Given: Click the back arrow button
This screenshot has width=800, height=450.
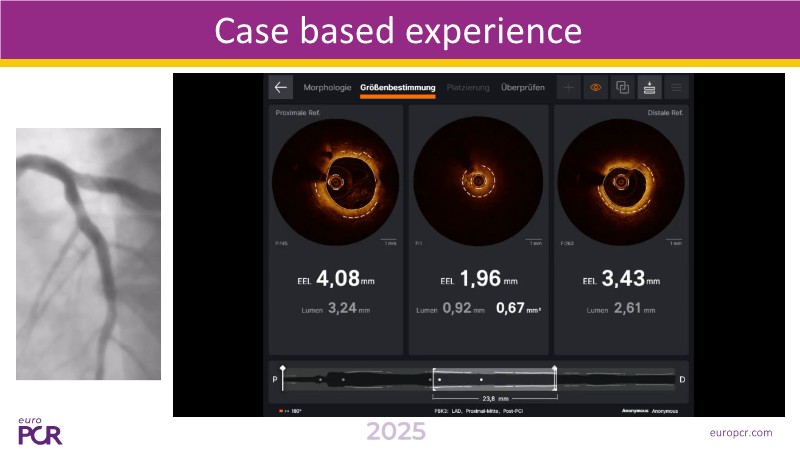Looking at the screenshot, I should (x=281, y=88).
